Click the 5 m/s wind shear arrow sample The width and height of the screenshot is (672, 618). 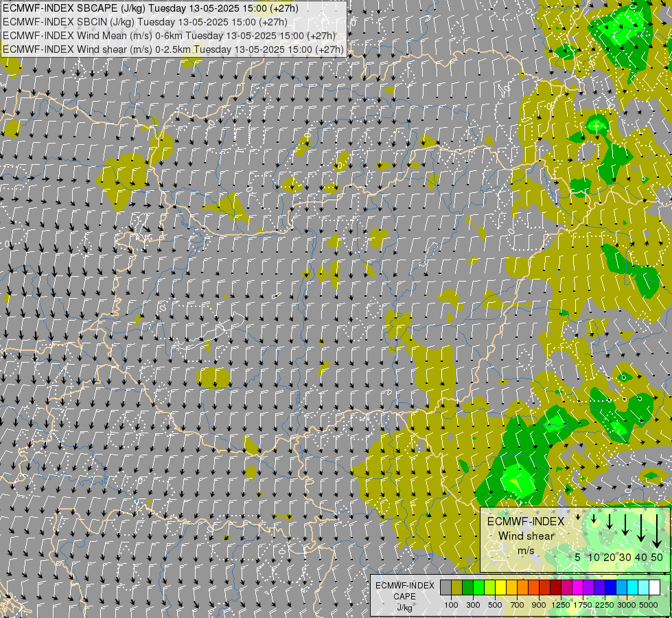tap(578, 517)
